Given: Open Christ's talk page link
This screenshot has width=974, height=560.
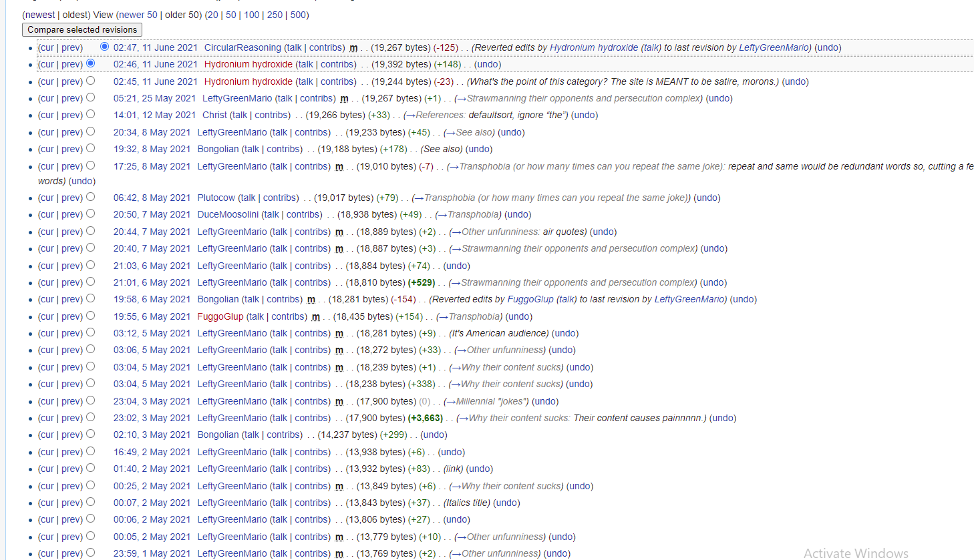Looking at the screenshot, I should [240, 115].
